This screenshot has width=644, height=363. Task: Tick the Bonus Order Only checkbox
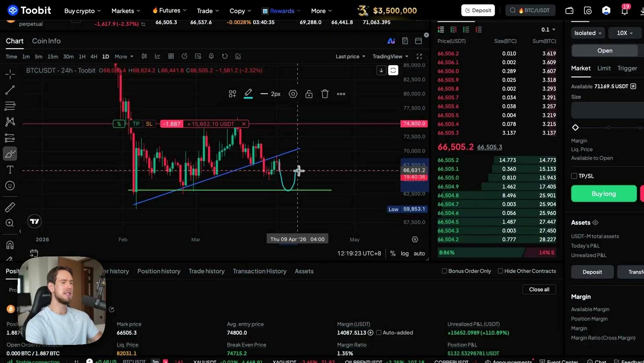click(x=444, y=271)
